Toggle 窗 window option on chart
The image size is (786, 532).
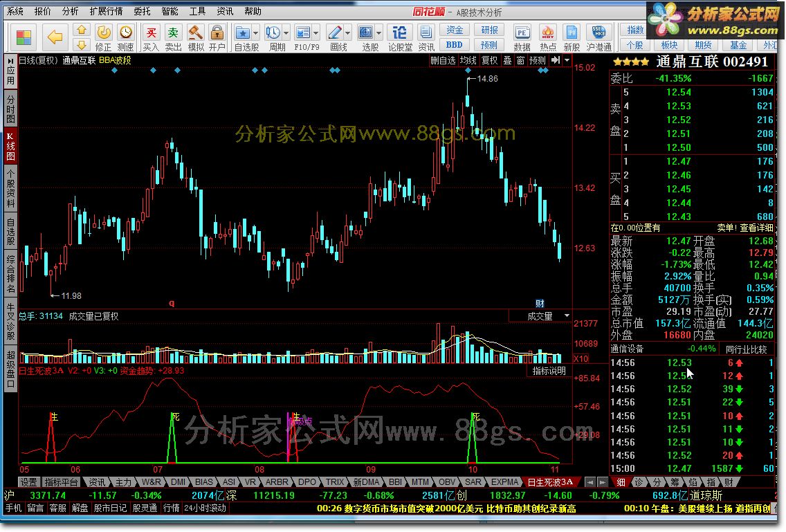520,60
